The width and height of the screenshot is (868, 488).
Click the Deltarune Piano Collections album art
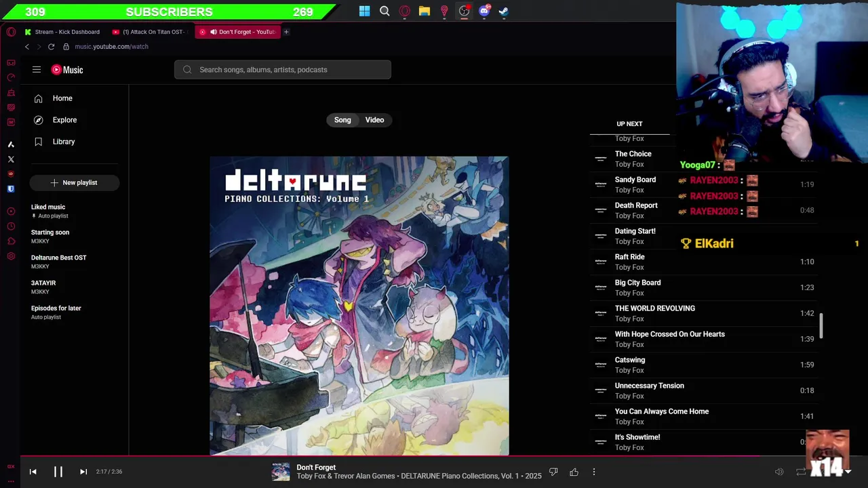[x=359, y=306]
